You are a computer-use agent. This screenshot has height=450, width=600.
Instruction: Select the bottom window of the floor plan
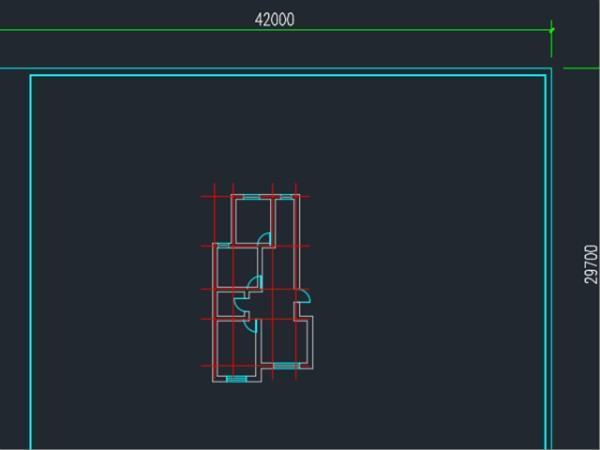click(x=236, y=379)
